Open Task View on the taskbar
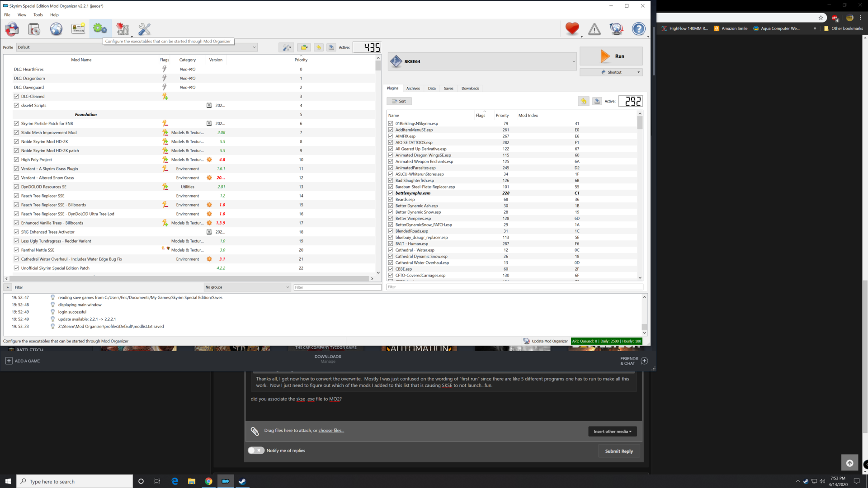Screen dimensions: 868x488 [x=157, y=481]
